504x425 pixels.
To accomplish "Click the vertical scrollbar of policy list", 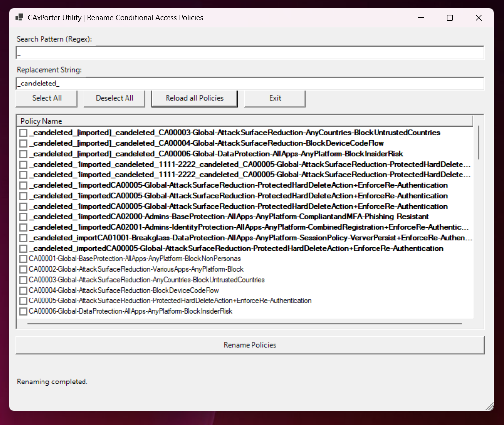I will coord(478,141).
